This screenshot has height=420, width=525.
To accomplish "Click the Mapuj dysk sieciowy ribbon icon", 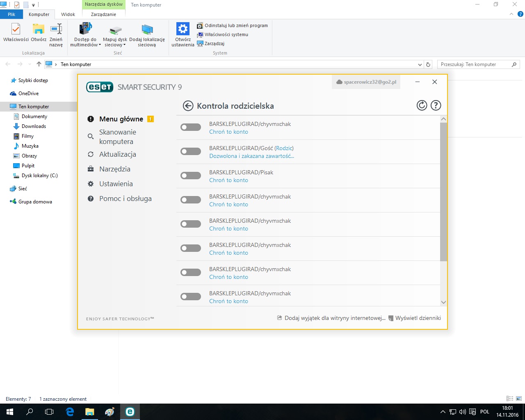I will click(115, 31).
